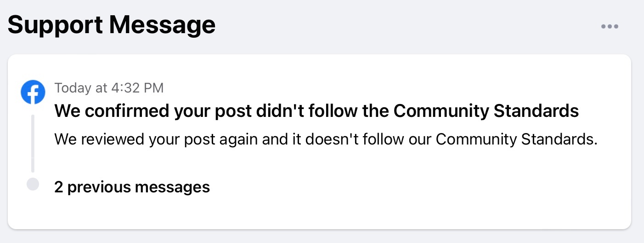The height and width of the screenshot is (243, 644).
Task: Click the grey circle timeline dot
Action: pos(33,185)
